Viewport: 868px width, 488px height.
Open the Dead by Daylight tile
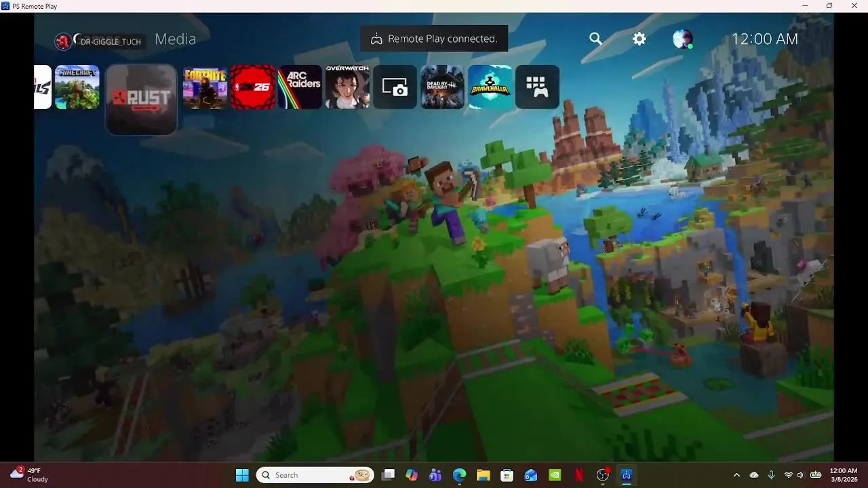coord(442,87)
